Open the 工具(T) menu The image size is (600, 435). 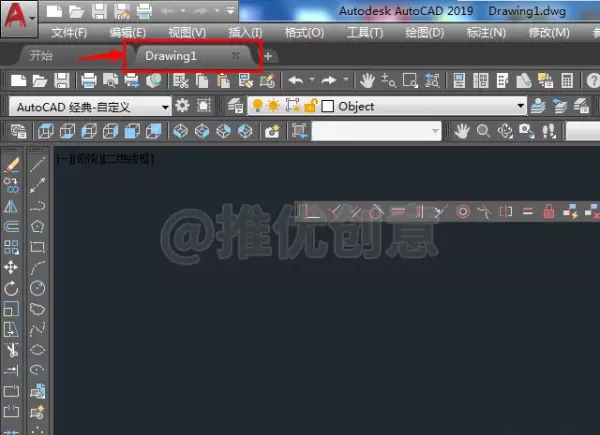click(365, 33)
